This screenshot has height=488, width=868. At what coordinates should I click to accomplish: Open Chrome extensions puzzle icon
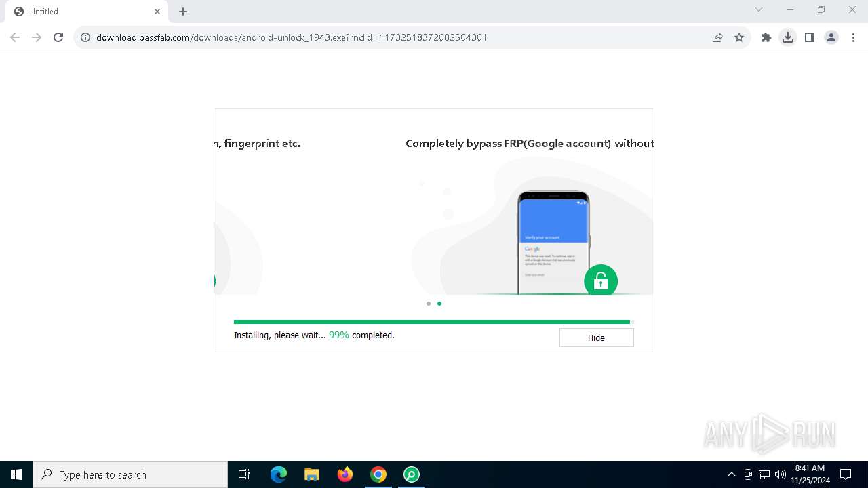[766, 37]
